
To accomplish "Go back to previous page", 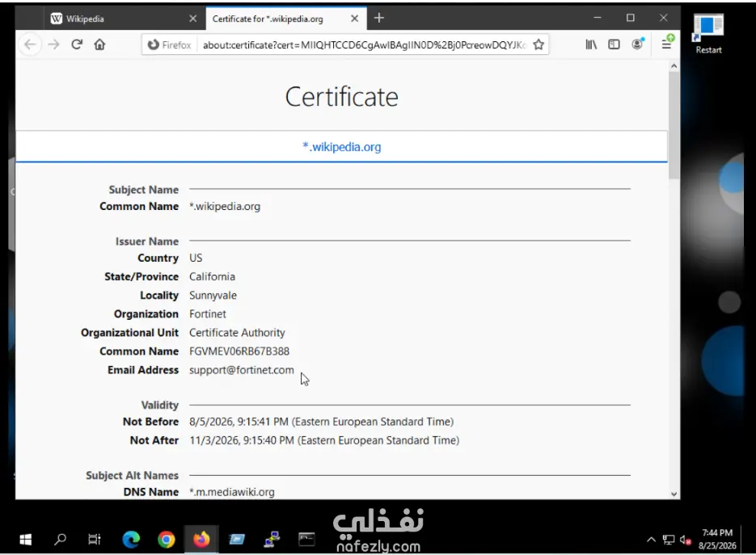I will (x=30, y=44).
